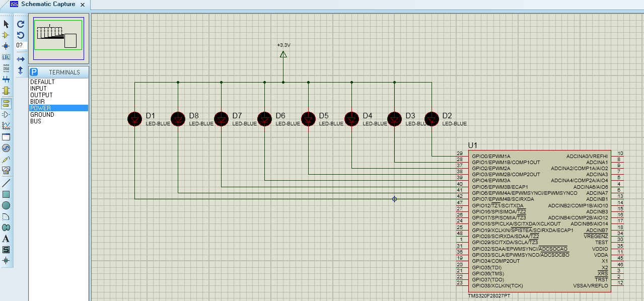This screenshot has height=301, width=644.
Task: Select the Text Script Mode tool
Action: (6, 68)
